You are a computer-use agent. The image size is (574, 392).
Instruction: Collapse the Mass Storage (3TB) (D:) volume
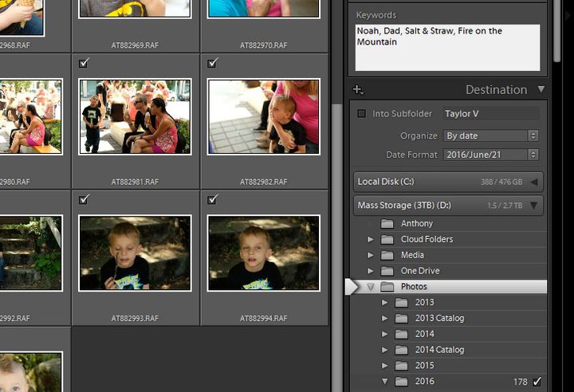tap(534, 206)
